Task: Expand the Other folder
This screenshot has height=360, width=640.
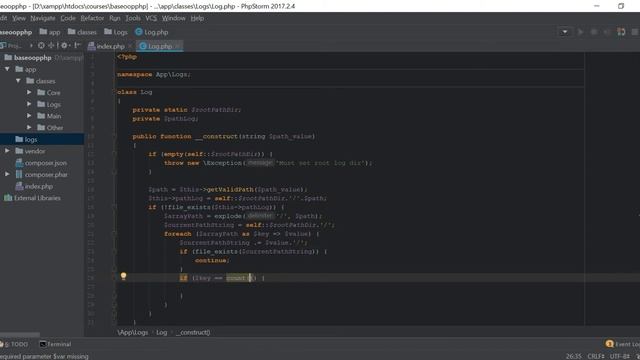Action: (29, 127)
